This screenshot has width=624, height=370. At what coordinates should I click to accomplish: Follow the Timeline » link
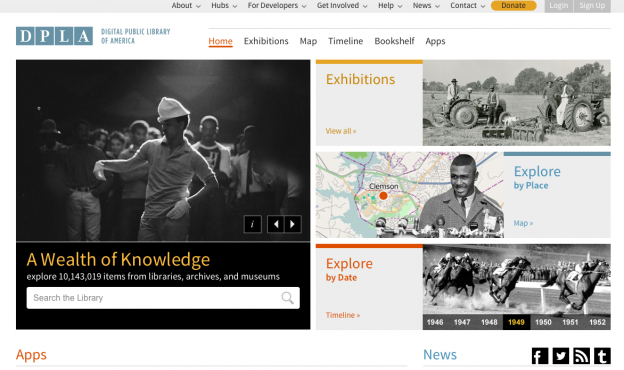point(343,315)
